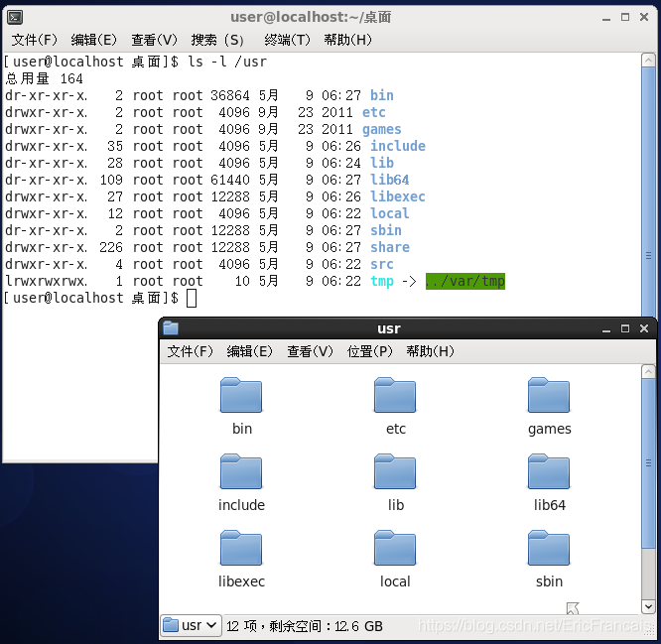
Task: Maximize the terminal window
Action: [625, 17]
